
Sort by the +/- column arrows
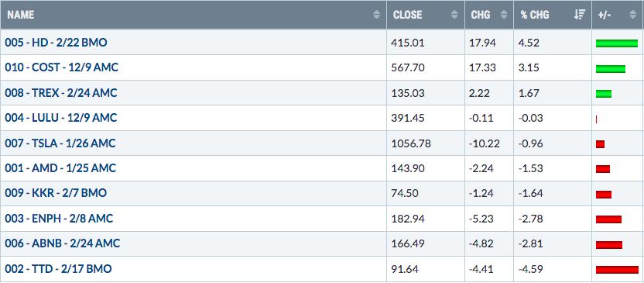pyautogui.click(x=632, y=15)
